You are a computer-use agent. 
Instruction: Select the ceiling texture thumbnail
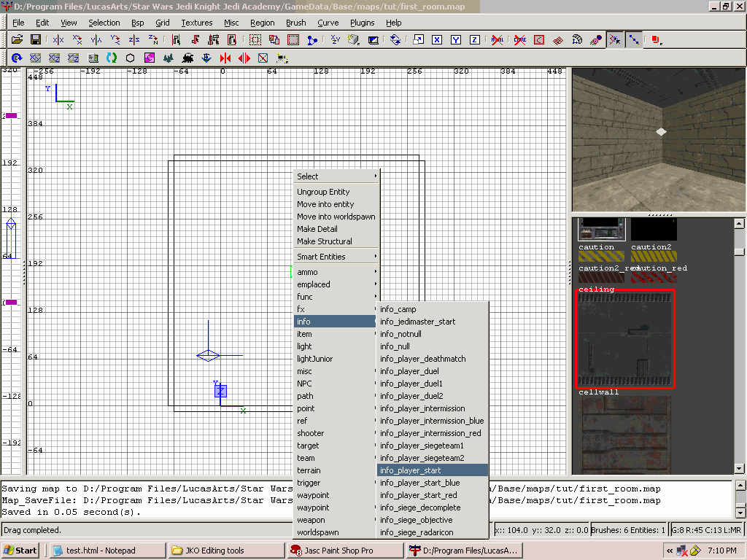pyautogui.click(x=624, y=339)
